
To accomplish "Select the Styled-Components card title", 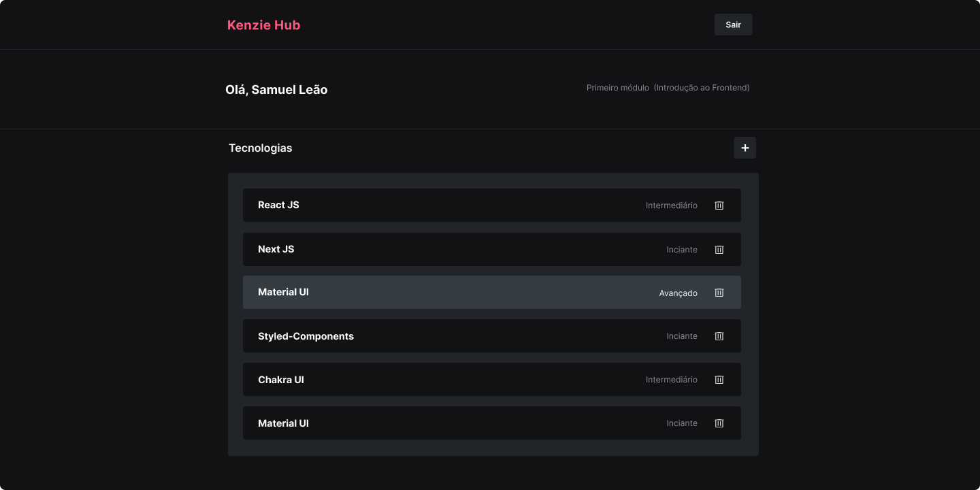I will coord(306,336).
